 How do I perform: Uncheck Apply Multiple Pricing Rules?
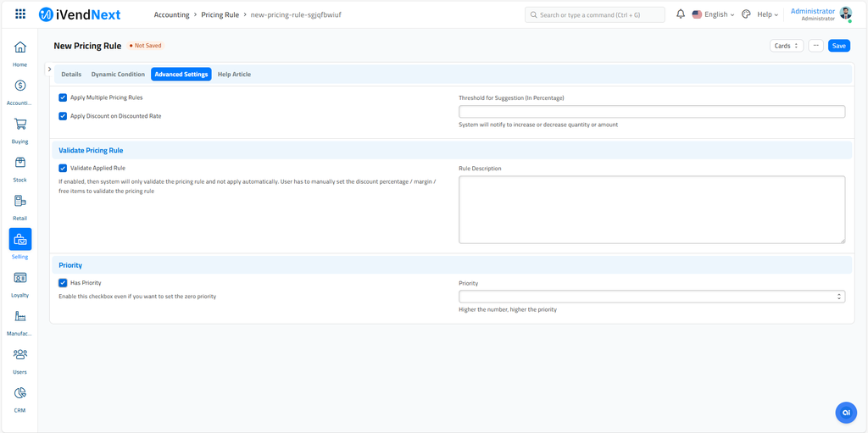click(63, 97)
